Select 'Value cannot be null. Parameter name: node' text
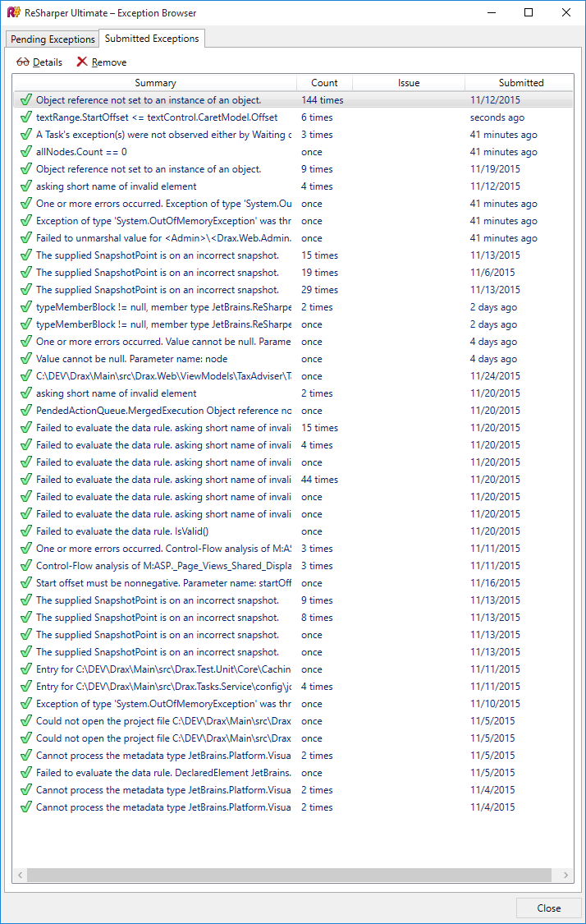The image size is (586, 924). 131,358
